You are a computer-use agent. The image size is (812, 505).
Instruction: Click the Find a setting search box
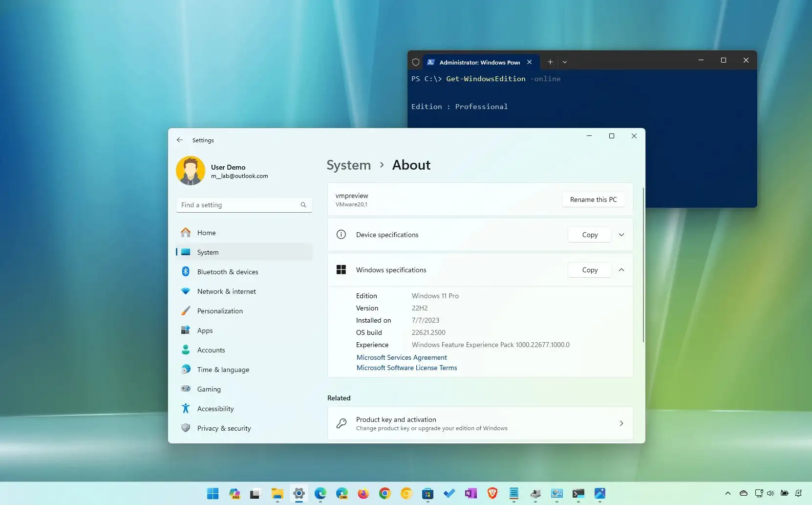pos(244,205)
